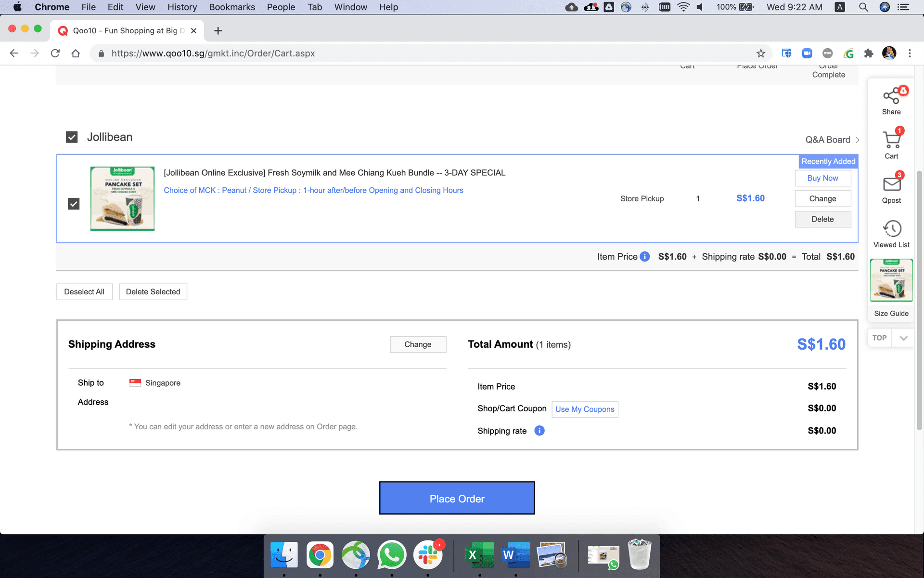Open WhatsApp from the dock
Viewport: 924px width, 578px height.
[392, 555]
